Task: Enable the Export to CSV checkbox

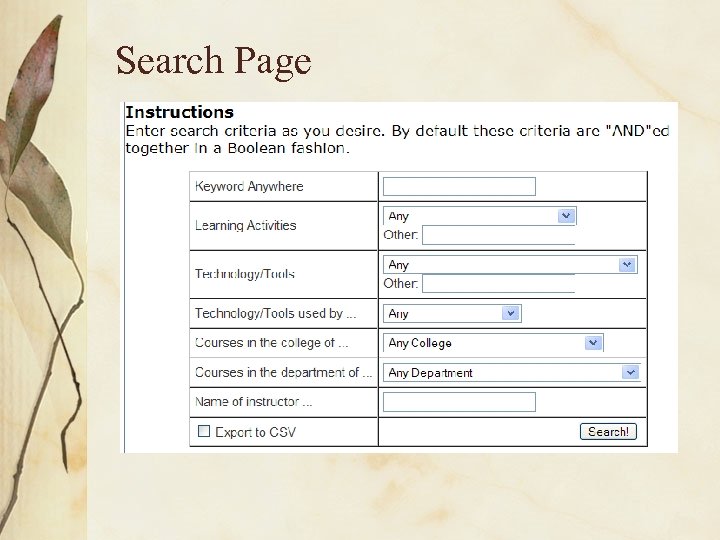Action: (x=203, y=431)
